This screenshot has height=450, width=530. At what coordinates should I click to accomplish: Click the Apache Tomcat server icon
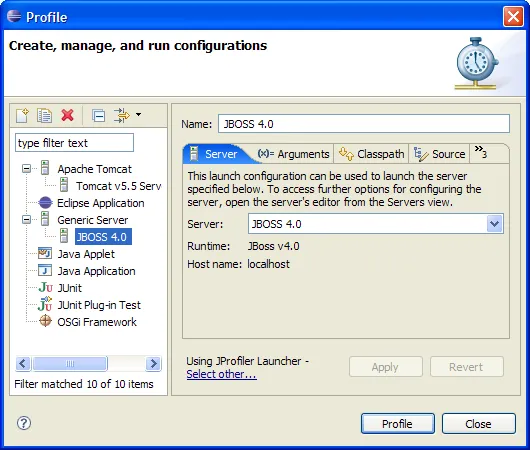(45, 168)
